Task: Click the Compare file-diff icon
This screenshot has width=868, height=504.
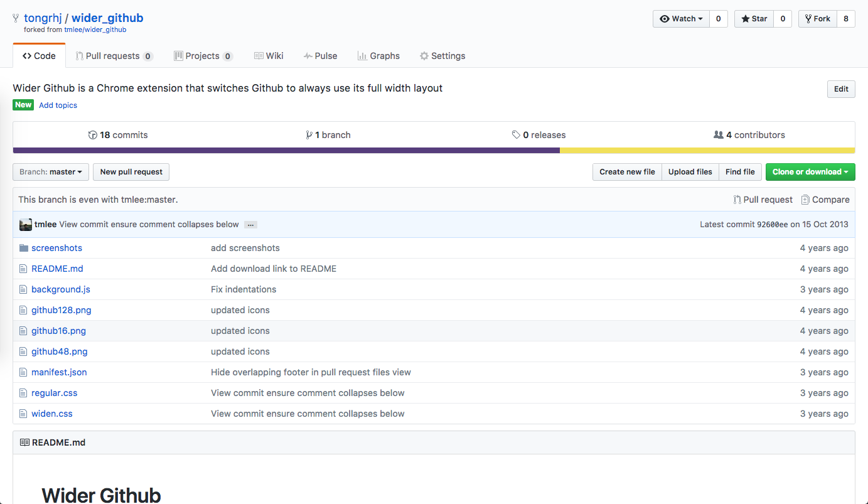Action: (805, 200)
